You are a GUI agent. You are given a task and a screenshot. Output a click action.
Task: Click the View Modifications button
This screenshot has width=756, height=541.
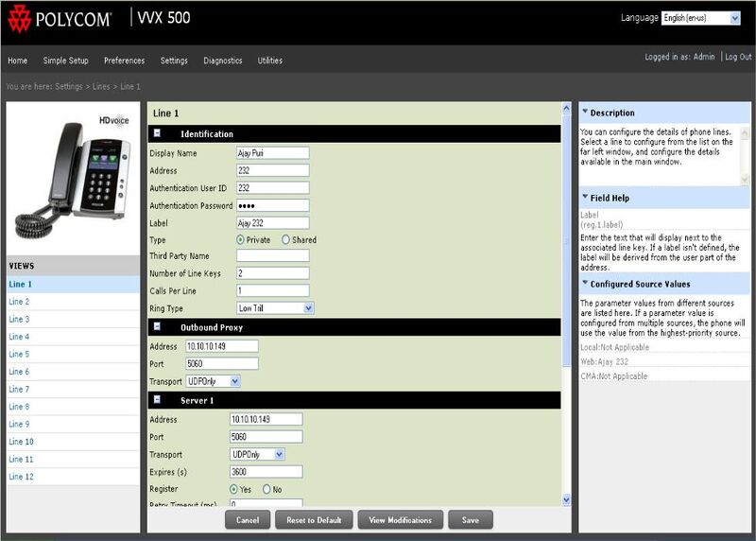click(400, 520)
